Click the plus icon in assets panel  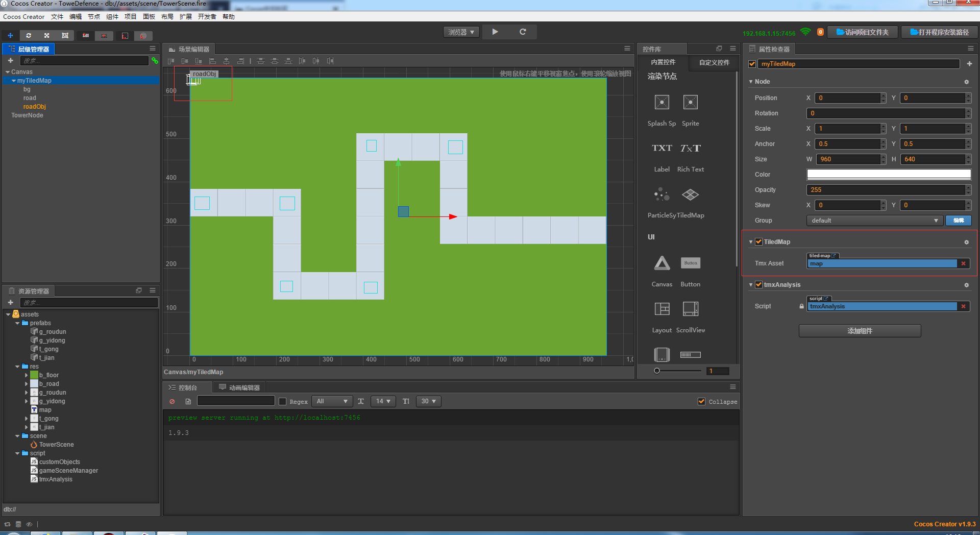click(10, 303)
